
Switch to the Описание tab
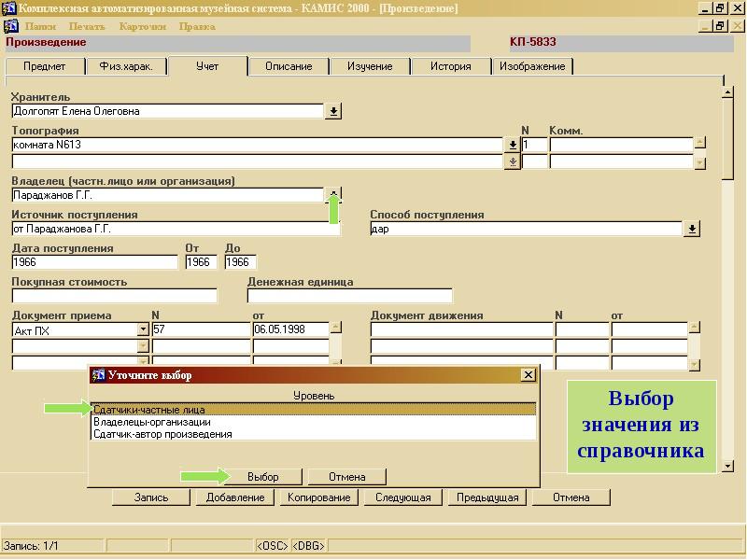pos(289,66)
